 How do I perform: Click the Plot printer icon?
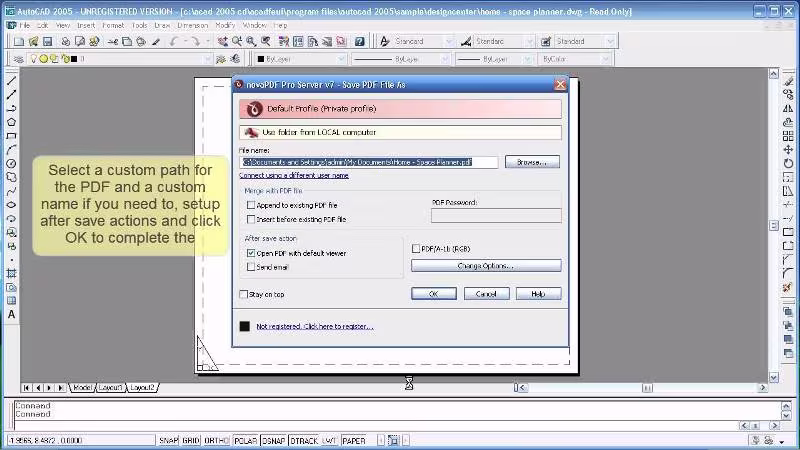pos(65,41)
